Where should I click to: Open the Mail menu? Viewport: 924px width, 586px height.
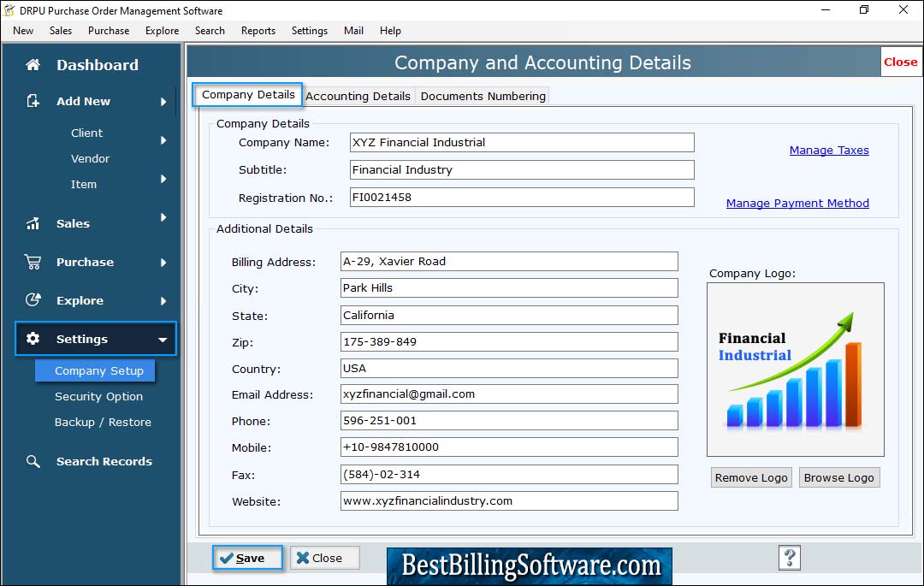(x=353, y=31)
